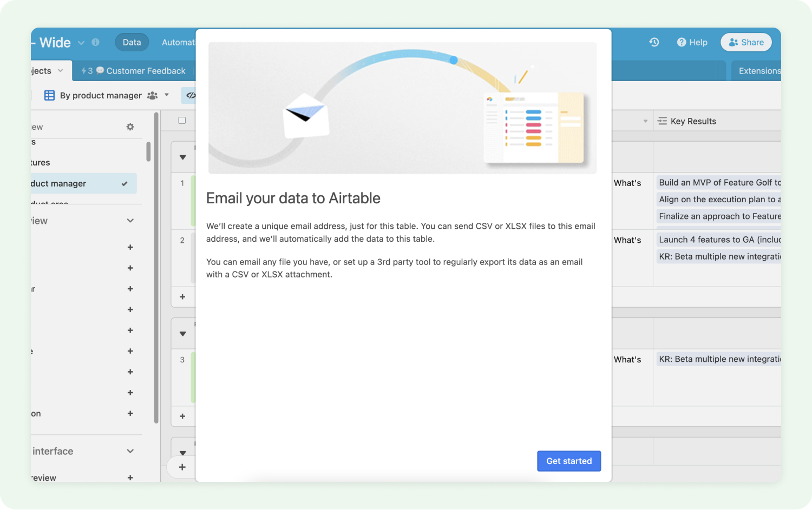Click row number 2 in the grid
This screenshot has width=812, height=510.
point(182,240)
